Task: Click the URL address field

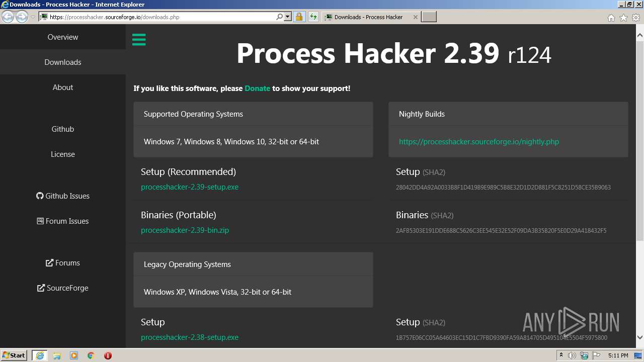Action: coord(161,17)
